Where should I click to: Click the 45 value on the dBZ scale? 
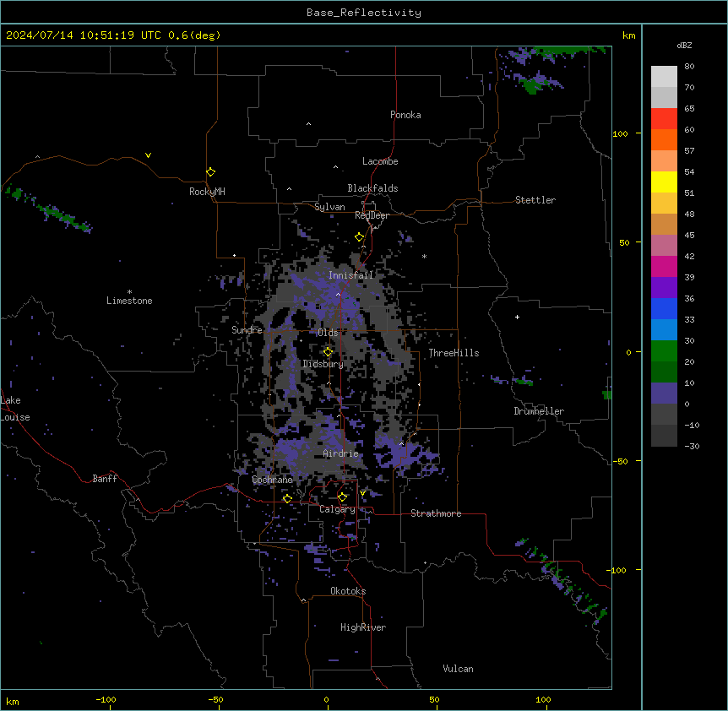tap(689, 235)
